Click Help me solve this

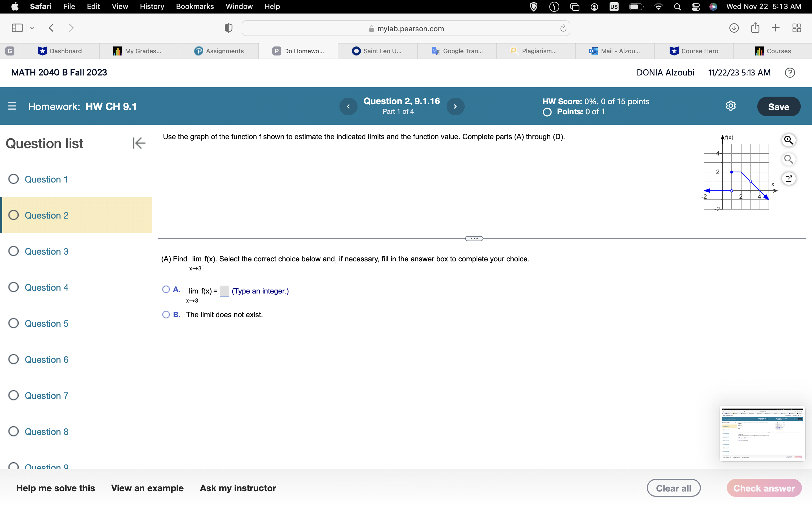coord(55,488)
